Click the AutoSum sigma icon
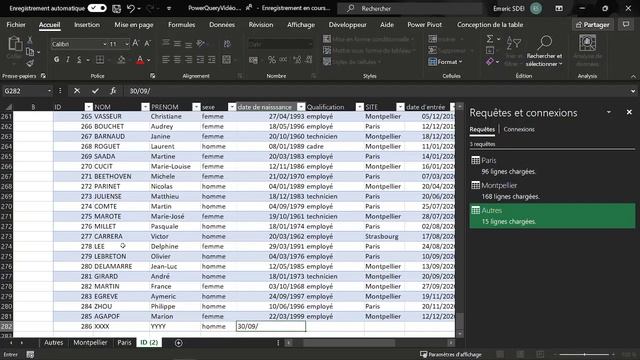Screen dimensions: 640x360 point(490,38)
